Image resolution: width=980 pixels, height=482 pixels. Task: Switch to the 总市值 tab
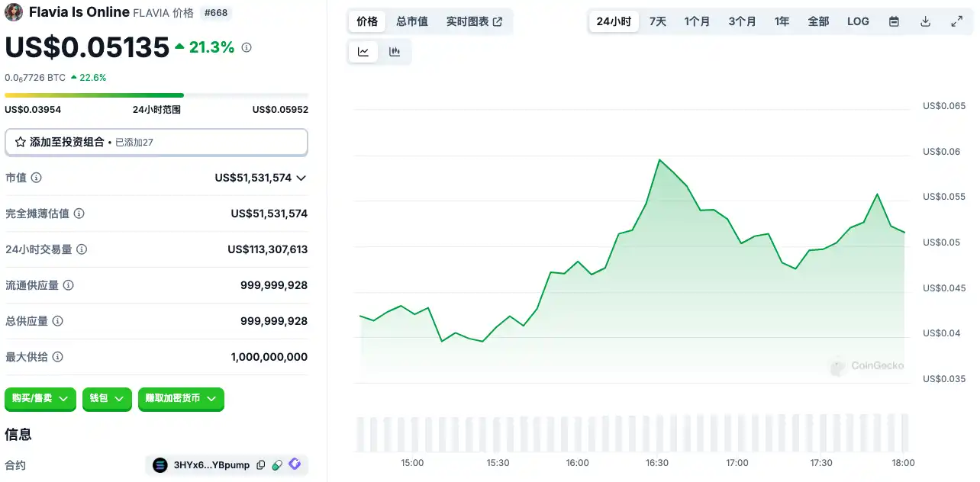(412, 21)
